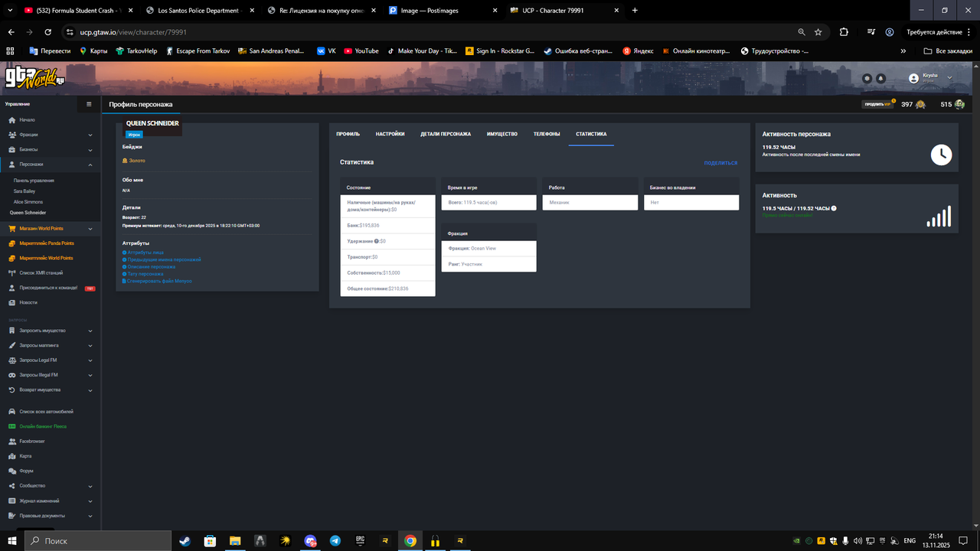The height and width of the screenshot is (551, 980).
Task: Switch to the Профиль tab
Action: 348,134
